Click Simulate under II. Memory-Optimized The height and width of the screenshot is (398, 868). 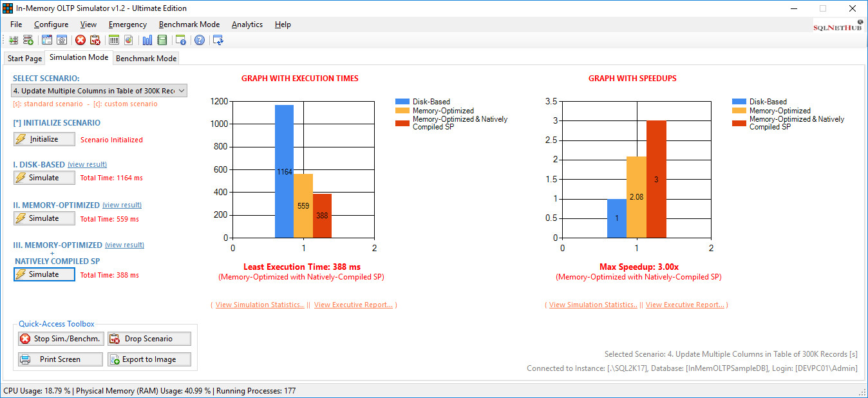[44, 218]
